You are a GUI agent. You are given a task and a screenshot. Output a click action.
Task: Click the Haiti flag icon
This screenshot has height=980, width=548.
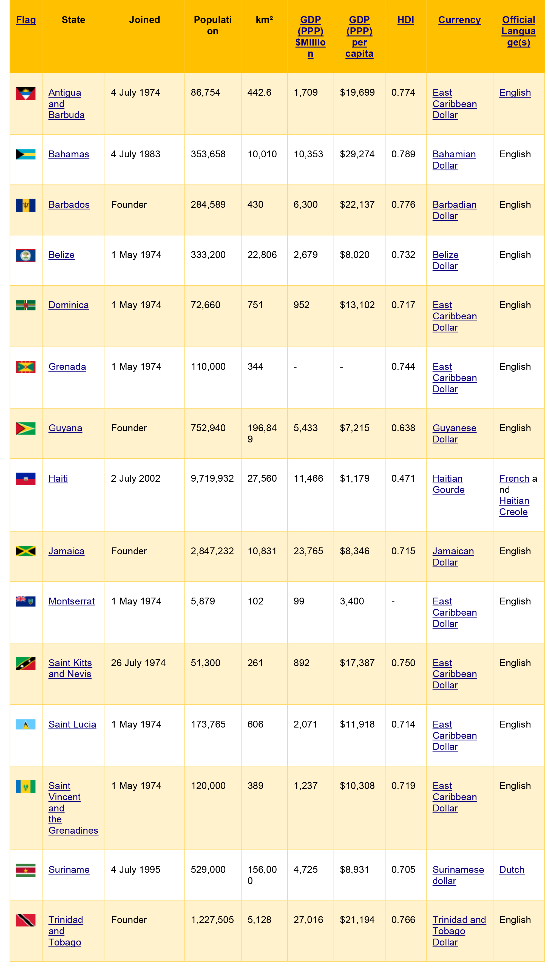pyautogui.click(x=25, y=479)
